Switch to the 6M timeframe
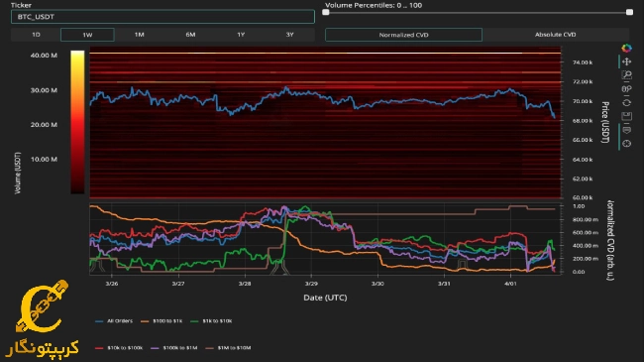This screenshot has width=644, height=362. (x=190, y=35)
